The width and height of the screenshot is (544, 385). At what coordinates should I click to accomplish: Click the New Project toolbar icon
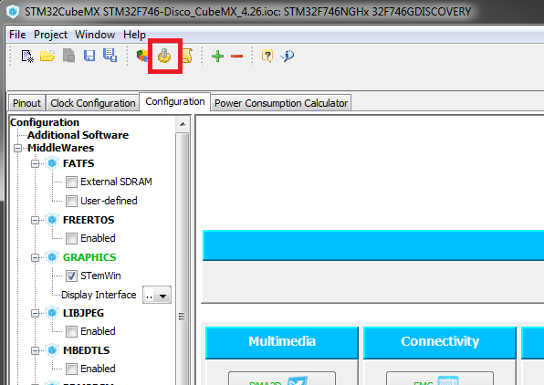27,56
